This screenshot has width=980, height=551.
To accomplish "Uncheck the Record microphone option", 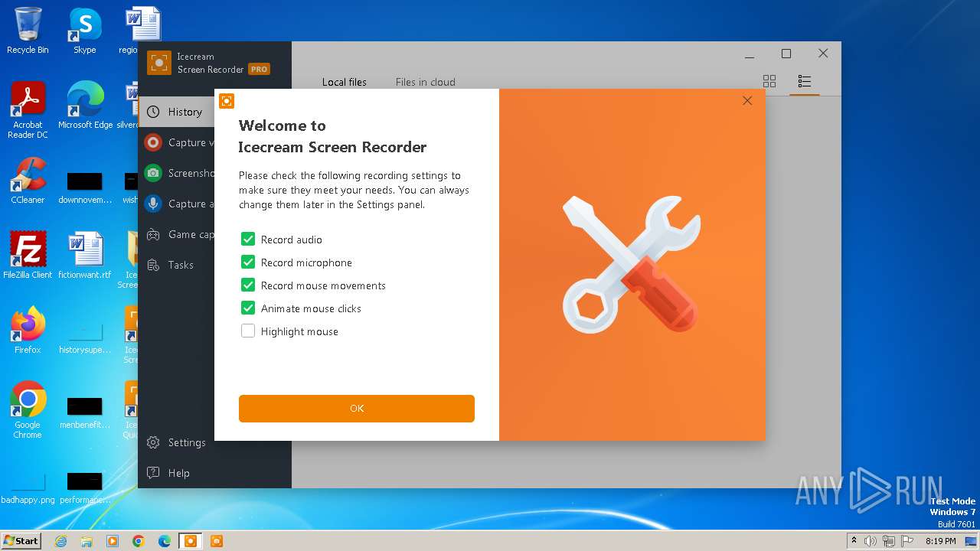I will tap(248, 262).
